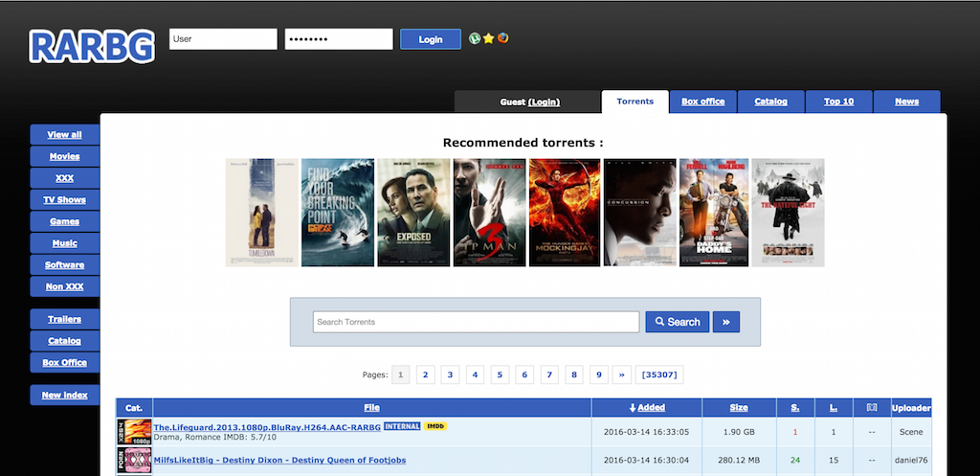Open Trailers from sidebar
The width and height of the screenshot is (980, 476).
(64, 319)
